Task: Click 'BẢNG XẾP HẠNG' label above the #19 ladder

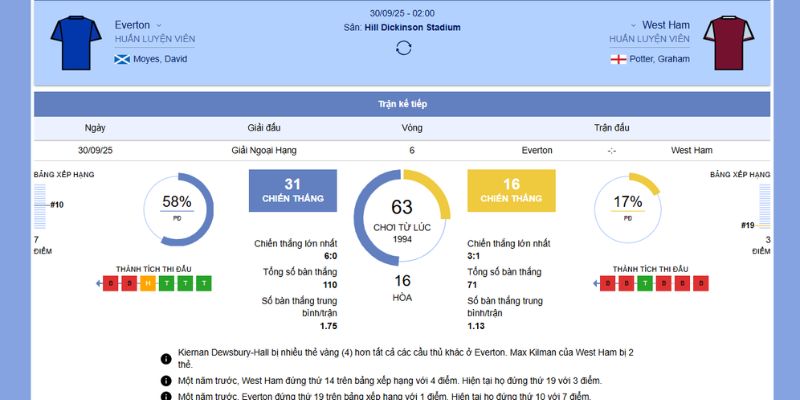Action: tap(740, 174)
